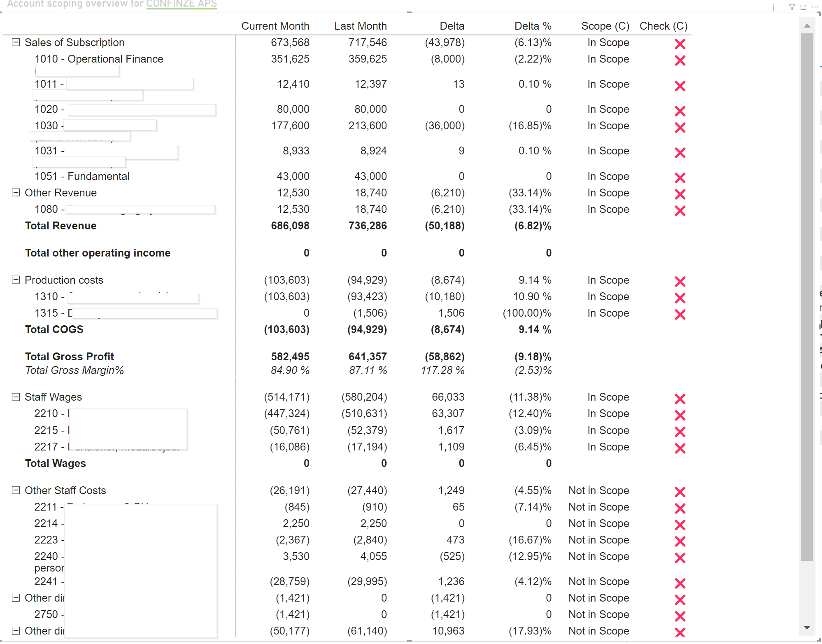Toggle In Scope for 1010 - Operational Finance
822x644 pixels.
pos(608,59)
